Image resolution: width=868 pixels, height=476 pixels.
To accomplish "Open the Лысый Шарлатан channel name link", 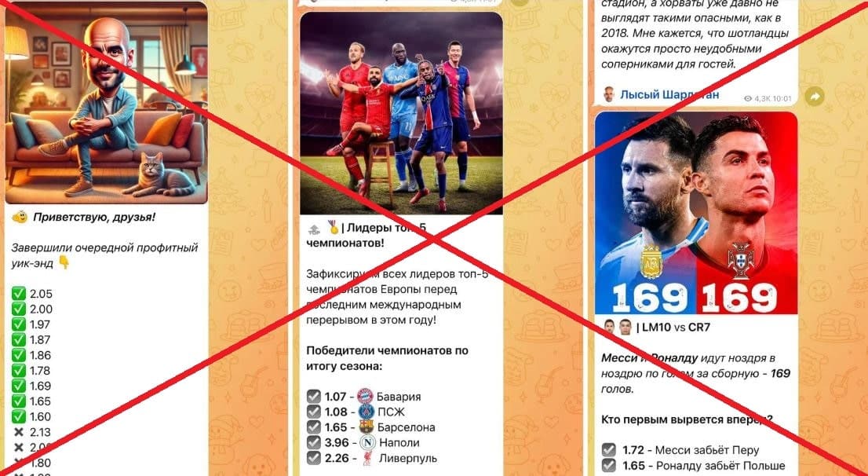I will click(x=669, y=95).
